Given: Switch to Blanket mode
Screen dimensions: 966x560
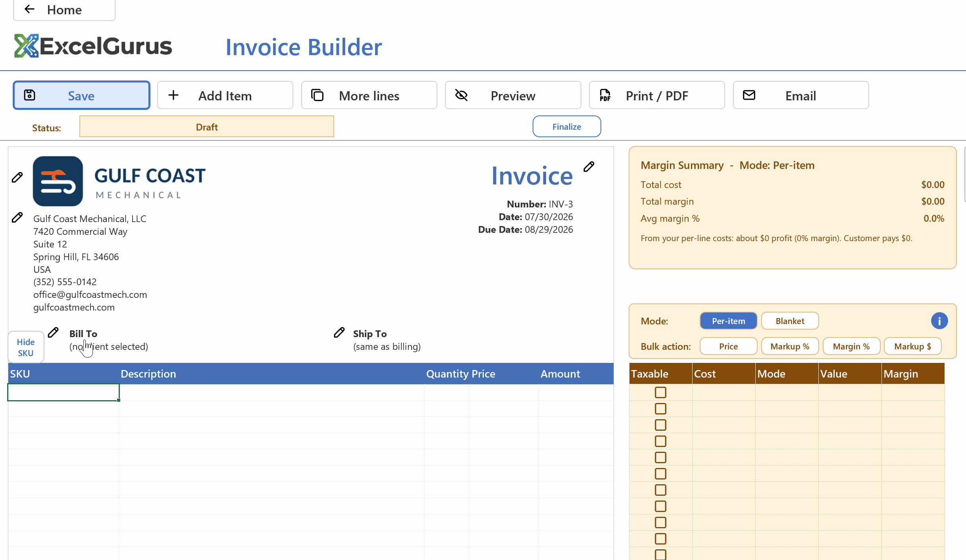Looking at the screenshot, I should (790, 321).
